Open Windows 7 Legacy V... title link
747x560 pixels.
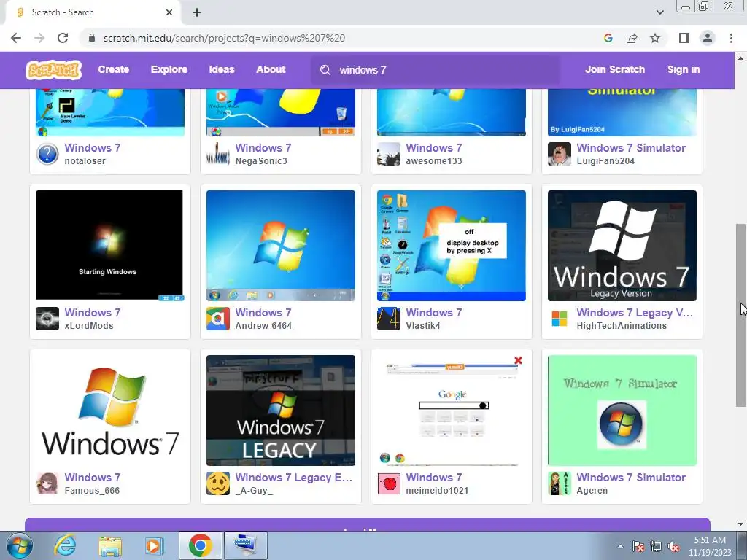(x=635, y=313)
